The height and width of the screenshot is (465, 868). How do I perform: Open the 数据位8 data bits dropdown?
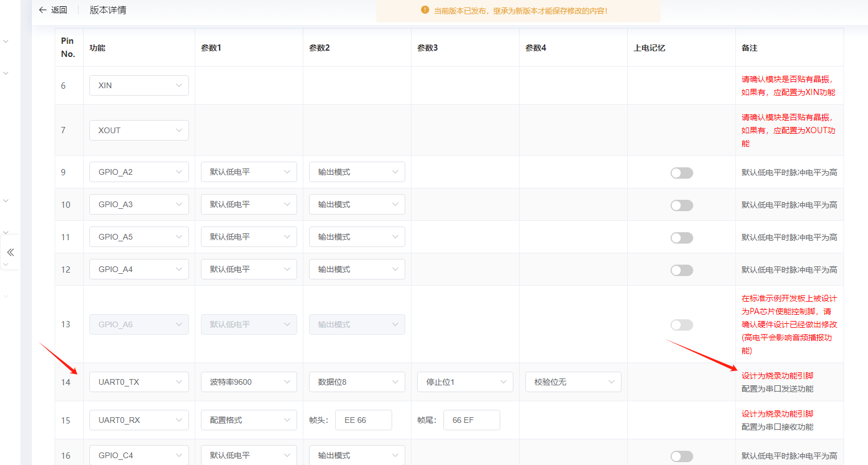357,382
